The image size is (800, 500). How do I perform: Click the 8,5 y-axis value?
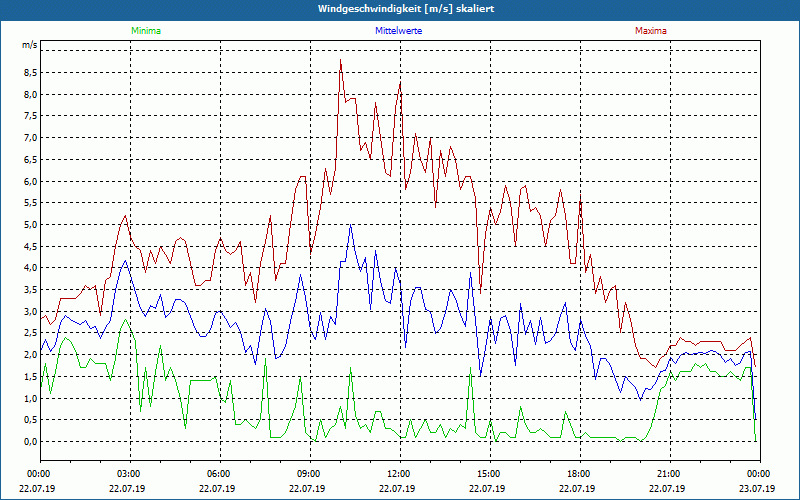(30, 72)
